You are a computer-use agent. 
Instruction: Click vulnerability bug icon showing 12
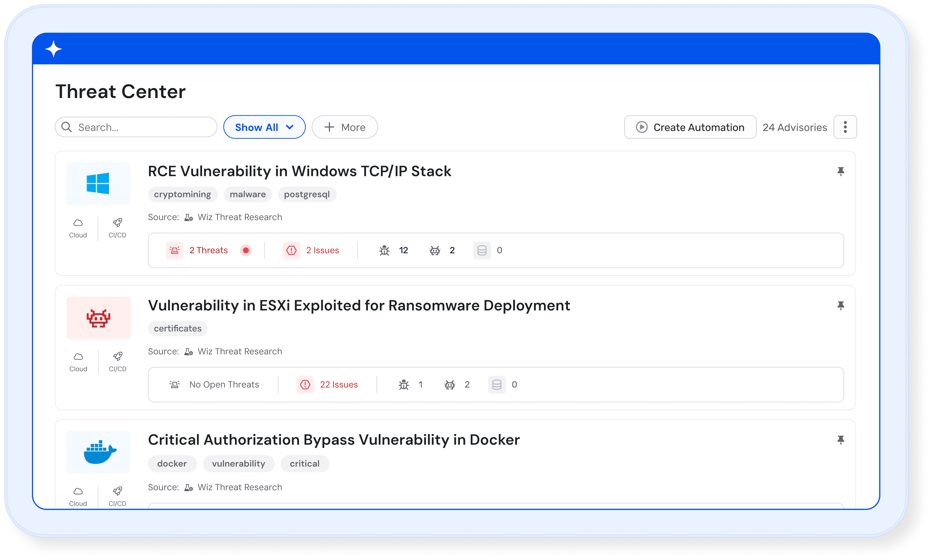384,250
